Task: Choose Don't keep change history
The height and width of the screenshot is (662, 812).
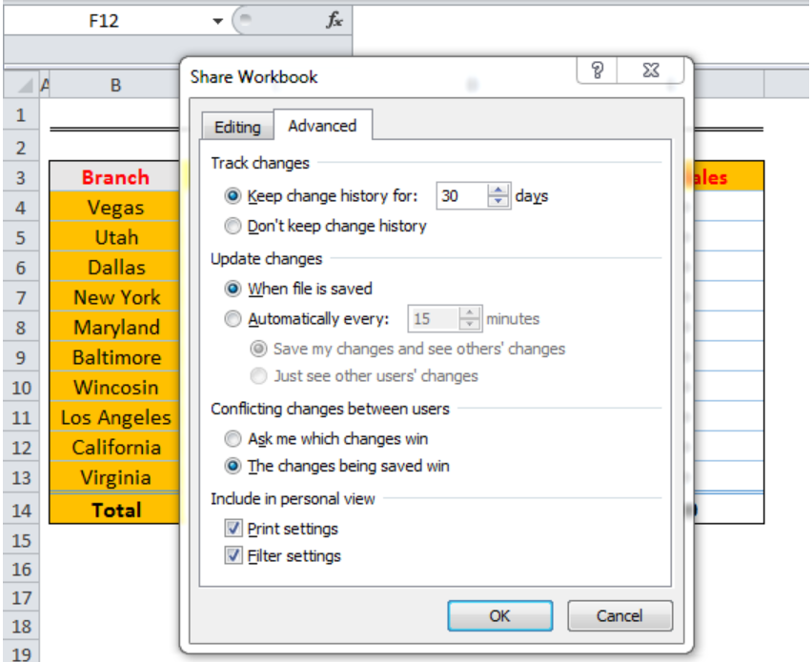Action: [233, 226]
